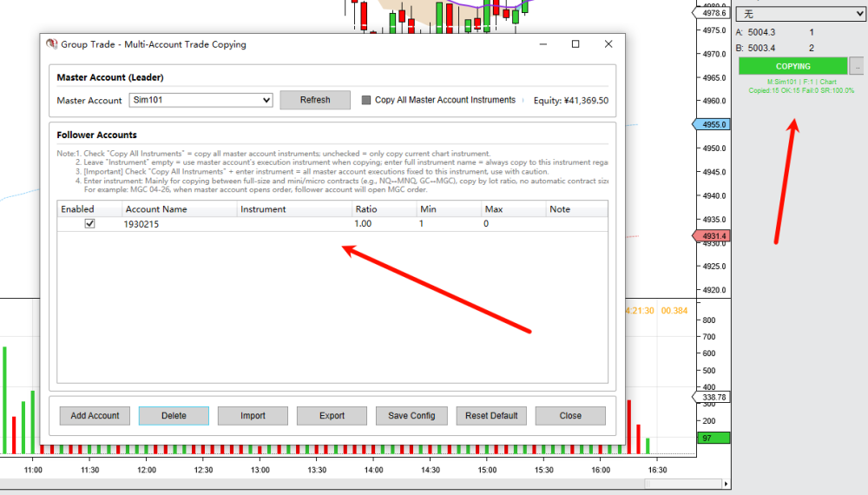Sort by Account Name column header
Viewport: 868px width, 495px height.
(x=178, y=209)
